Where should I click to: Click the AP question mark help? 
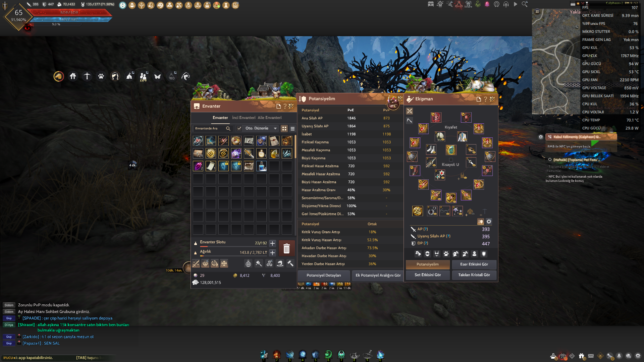[x=426, y=229]
